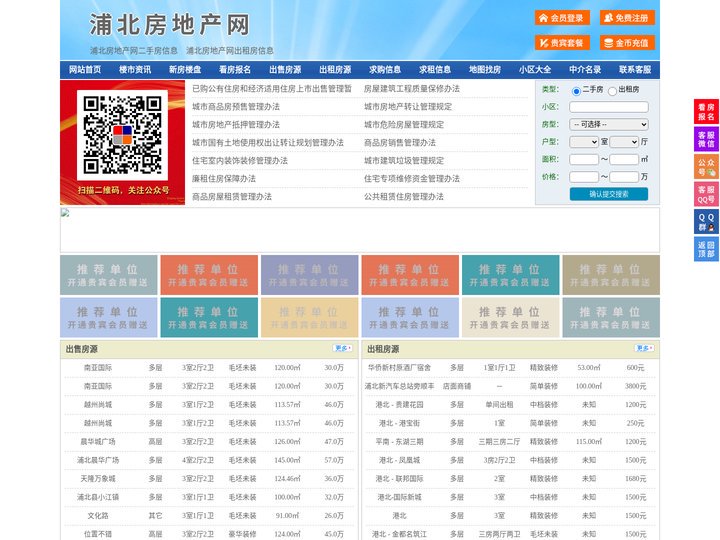Open 住宅专项维修资金管理办法 link
720x540 pixels.
[411, 178]
